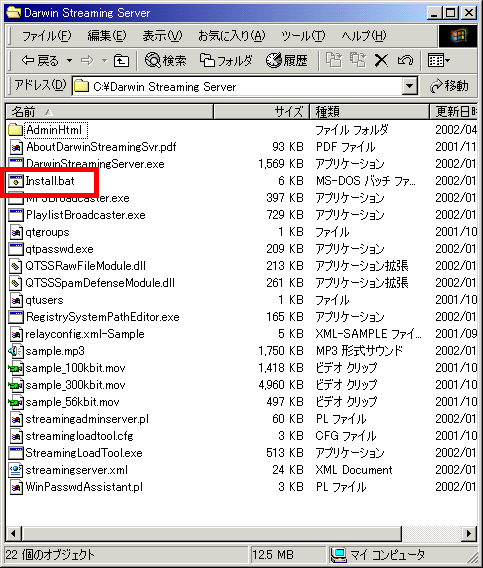Open the ヘルプ(H) menu
The width and height of the screenshot is (483, 568).
pyautogui.click(x=363, y=36)
